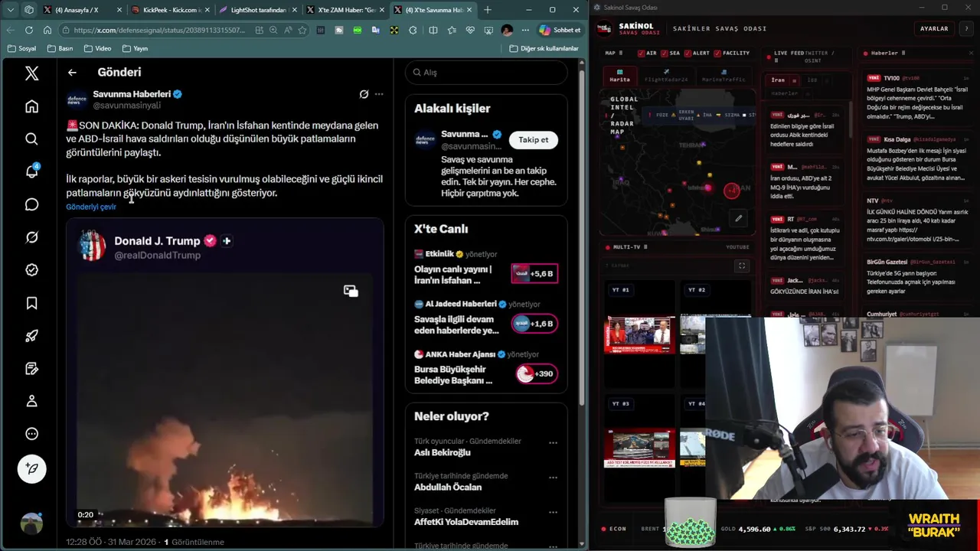Open ANKA Haber Ajansı live +390 badge
The height and width of the screenshot is (551, 980).
[x=536, y=373]
